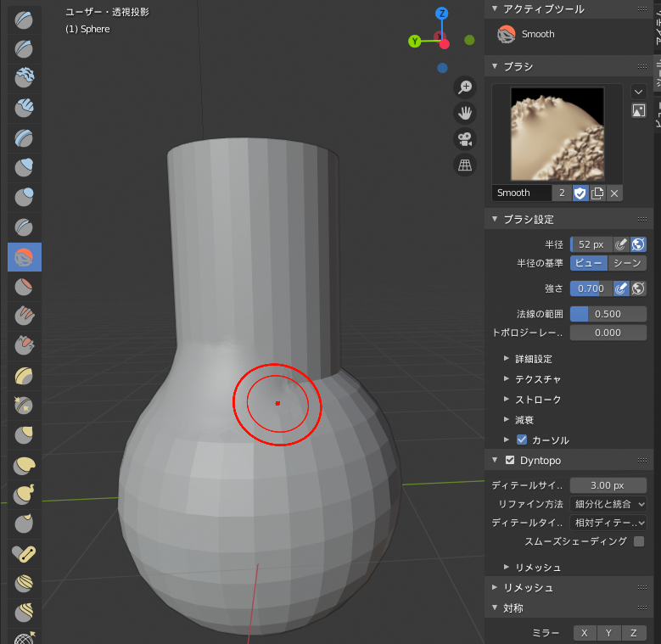Viewport: 661px width, 644px height.
Task: Click the red X axis circle on gizmo
Action: (445, 44)
